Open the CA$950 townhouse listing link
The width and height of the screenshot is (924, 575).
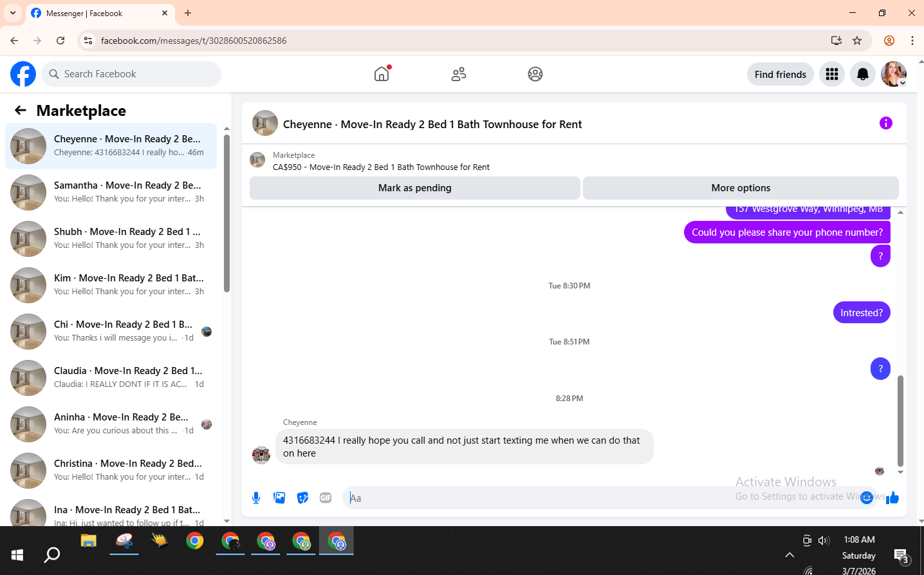[x=381, y=167]
